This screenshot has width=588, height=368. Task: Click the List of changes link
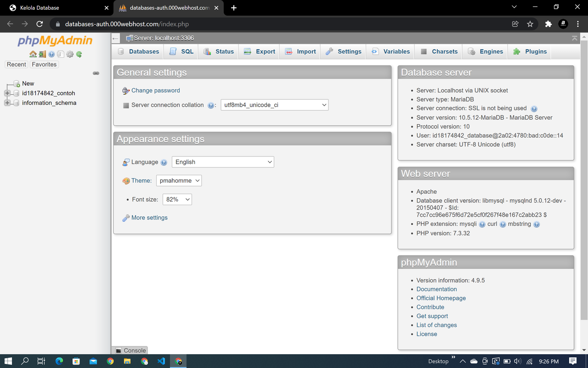click(x=437, y=325)
